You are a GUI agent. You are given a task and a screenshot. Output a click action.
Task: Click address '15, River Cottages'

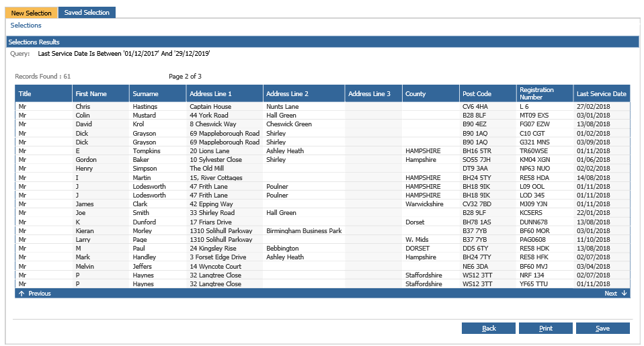point(216,178)
